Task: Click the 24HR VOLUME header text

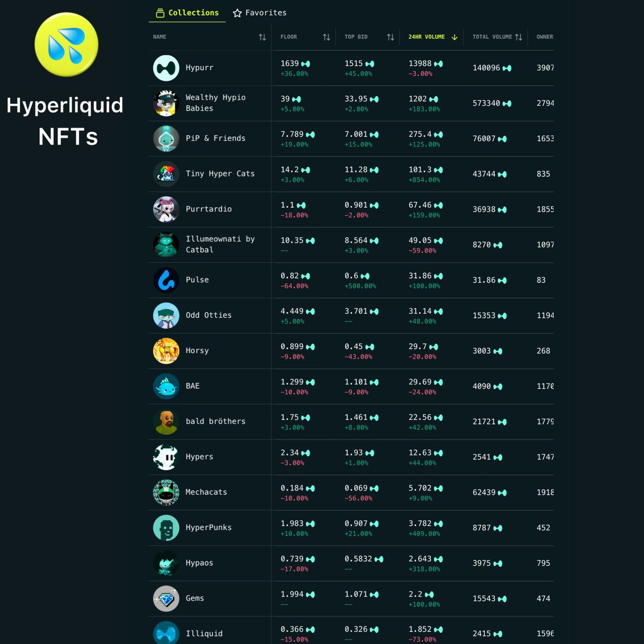Action: (x=427, y=37)
